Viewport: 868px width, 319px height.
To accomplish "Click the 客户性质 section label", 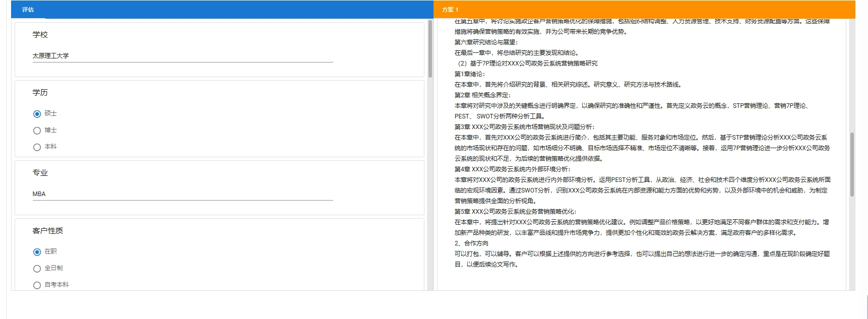I will pos(48,231).
